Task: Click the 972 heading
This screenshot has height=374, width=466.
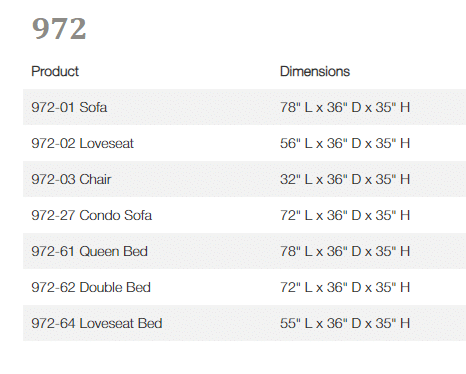Action: 59,29
